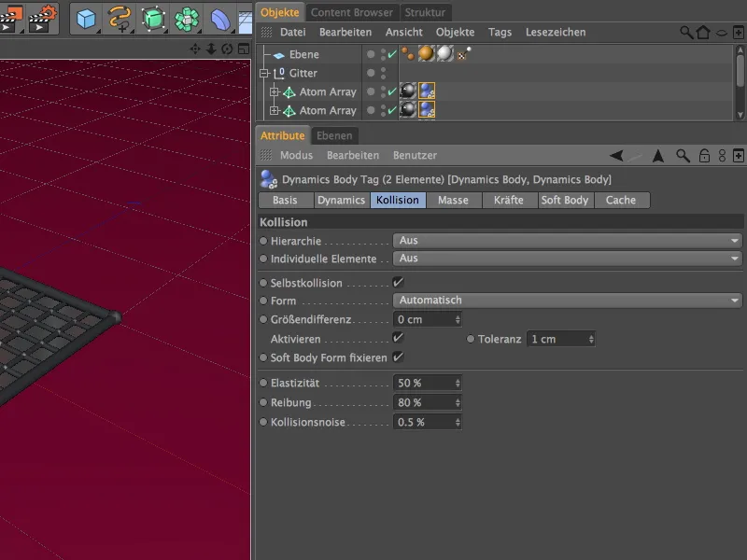
Task: Switch to the Struktur tab
Action: pyautogui.click(x=425, y=12)
